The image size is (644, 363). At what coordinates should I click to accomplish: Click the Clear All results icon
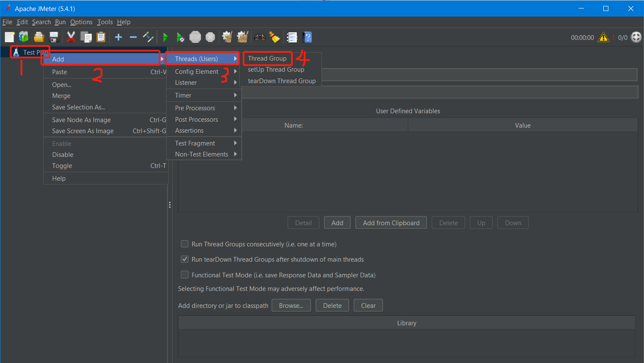pyautogui.click(x=242, y=37)
